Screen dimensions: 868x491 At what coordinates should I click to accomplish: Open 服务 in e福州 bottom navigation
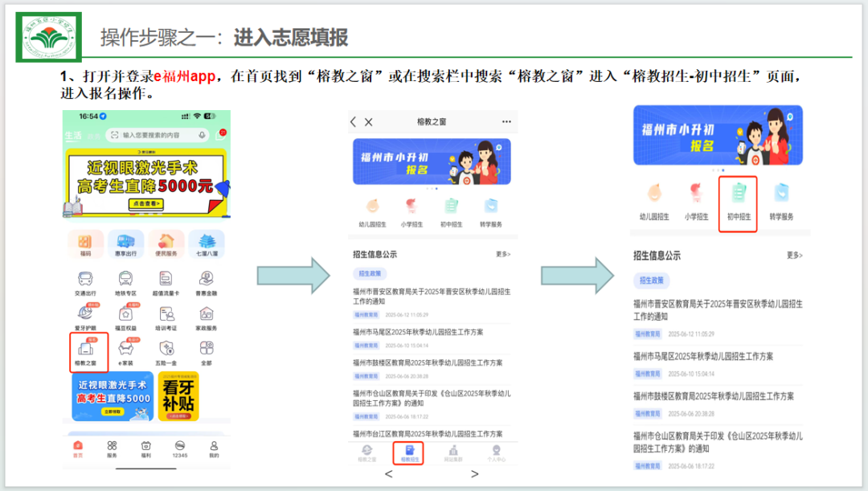click(113, 449)
